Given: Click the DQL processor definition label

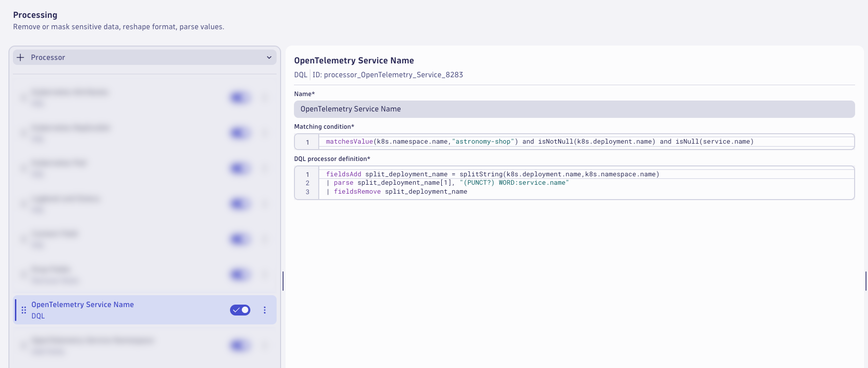Looking at the screenshot, I should [x=332, y=159].
